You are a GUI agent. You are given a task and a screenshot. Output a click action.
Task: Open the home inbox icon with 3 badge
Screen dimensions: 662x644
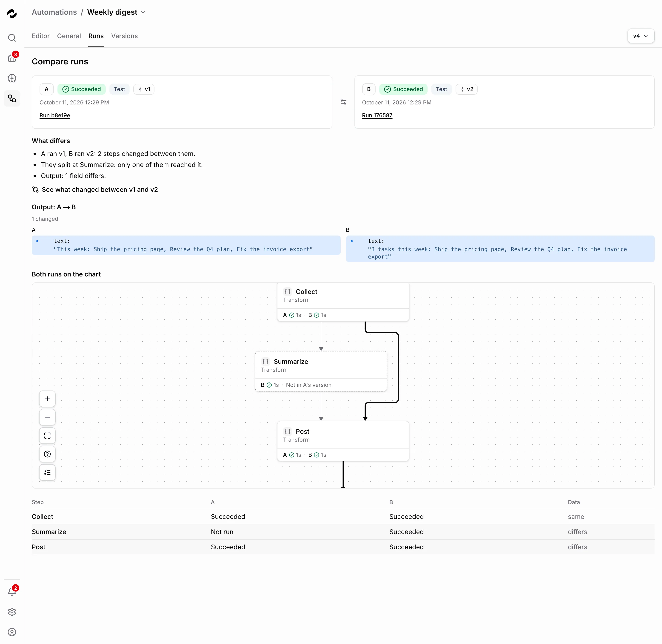click(12, 58)
